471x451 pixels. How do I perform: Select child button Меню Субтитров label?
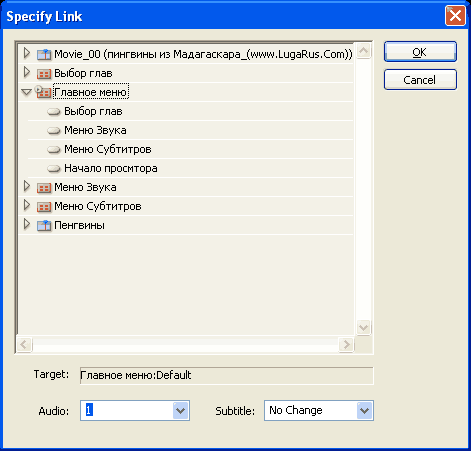(x=108, y=149)
